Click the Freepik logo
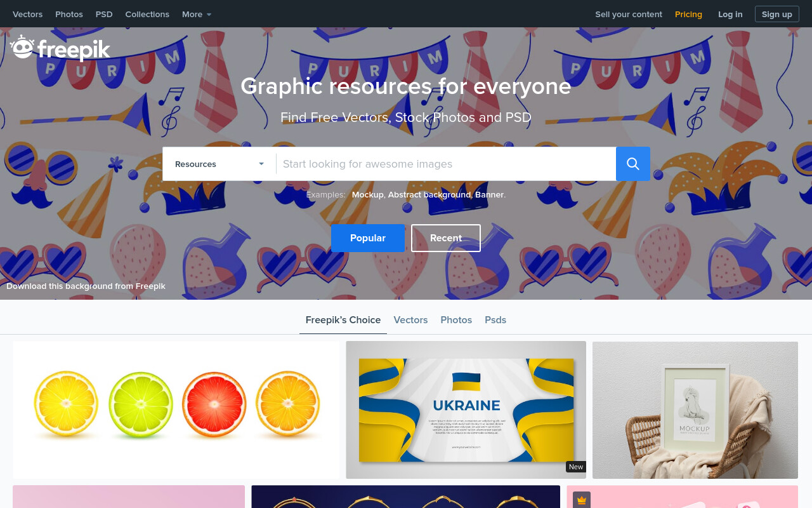 pyautogui.click(x=60, y=48)
